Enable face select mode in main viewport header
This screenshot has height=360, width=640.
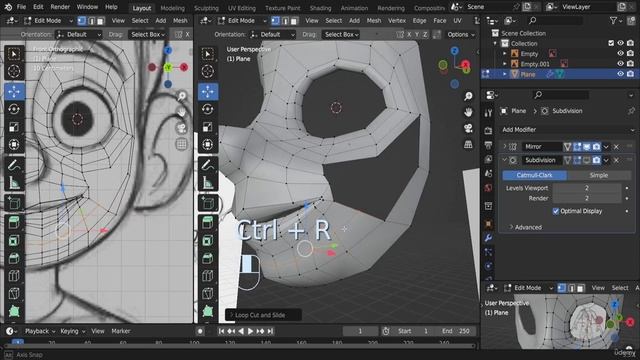294,21
